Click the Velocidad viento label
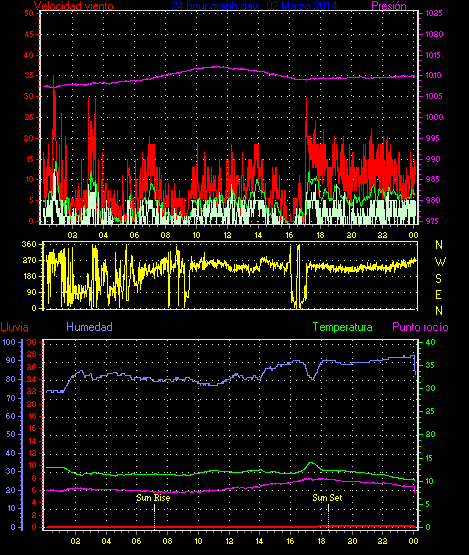469x555 pixels. [x=74, y=6]
